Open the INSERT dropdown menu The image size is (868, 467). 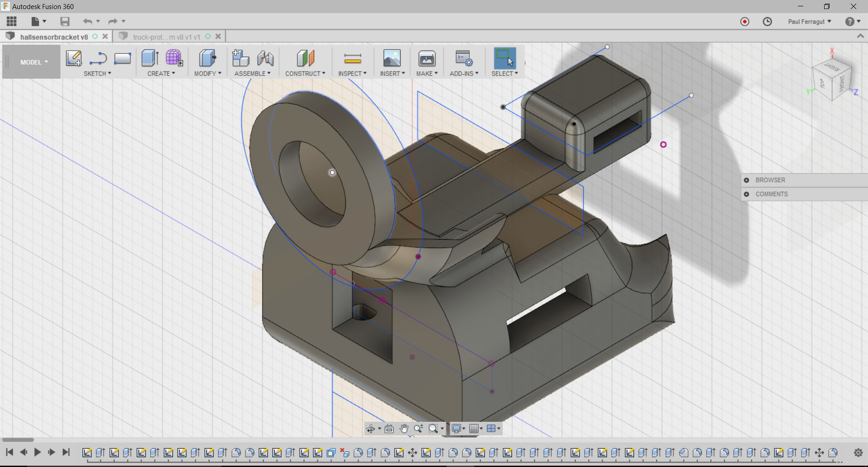tap(392, 74)
